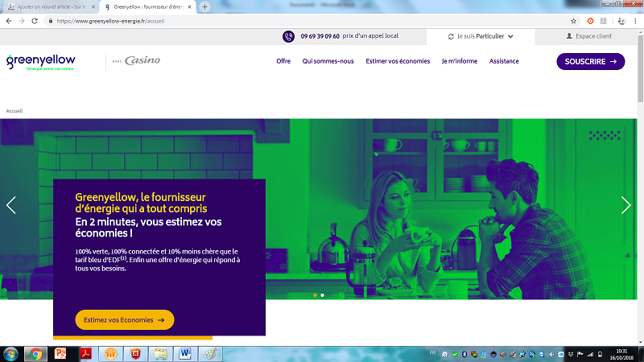644x362 pixels.
Task: Open the Chrome three-dot menu
Action: tap(635, 21)
